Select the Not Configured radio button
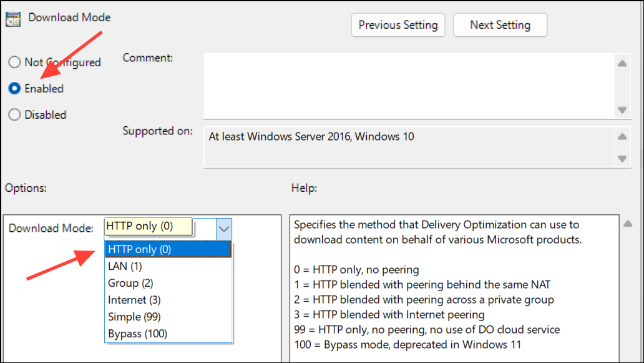Viewport: 644px width, 363px height. coord(14,62)
